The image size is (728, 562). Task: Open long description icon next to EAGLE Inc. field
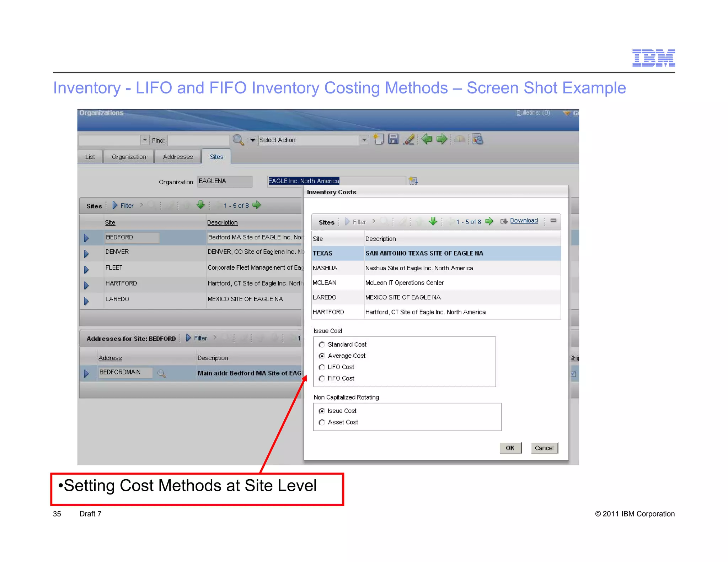point(413,181)
